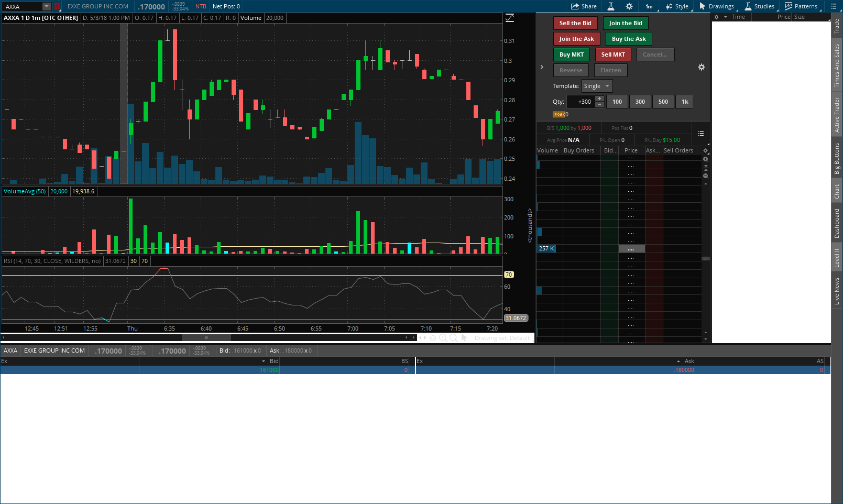Click the Sell Orders column header

(678, 150)
